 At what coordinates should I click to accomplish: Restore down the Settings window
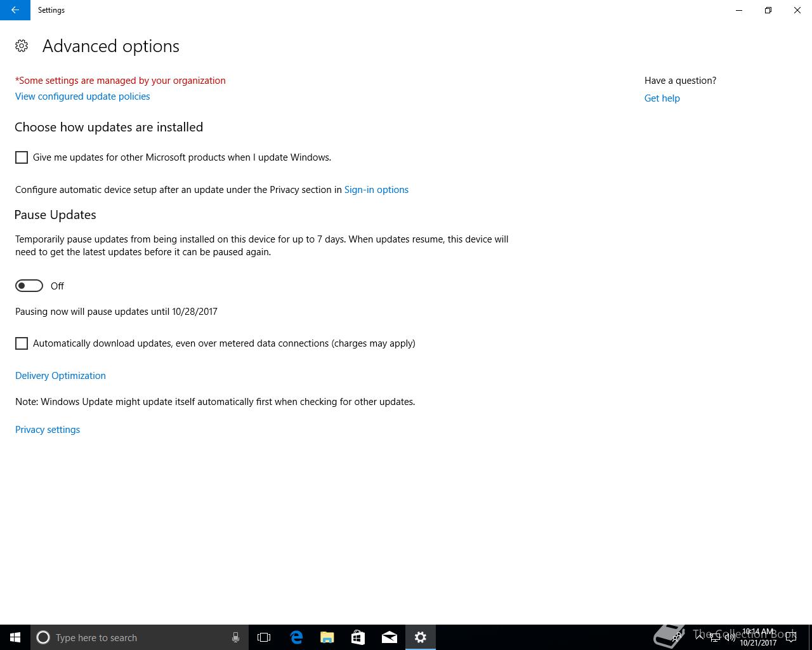click(768, 10)
